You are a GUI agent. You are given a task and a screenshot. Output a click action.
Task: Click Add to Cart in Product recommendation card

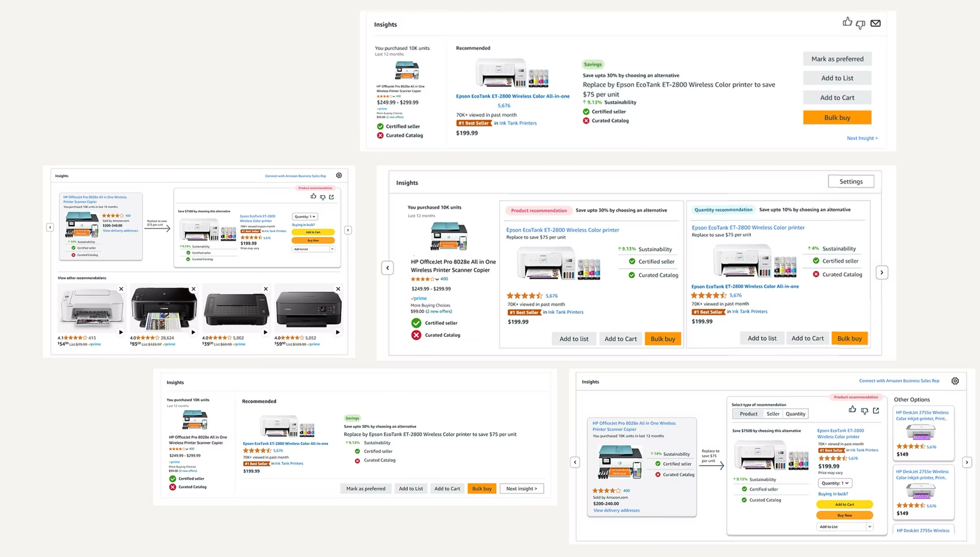tap(620, 339)
